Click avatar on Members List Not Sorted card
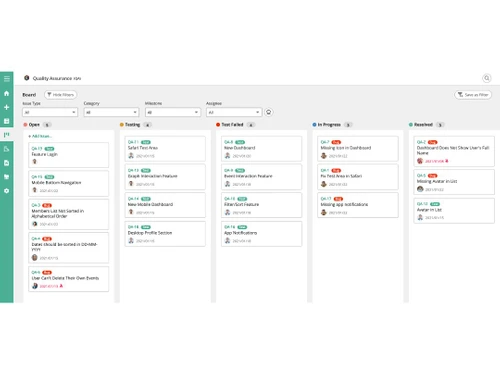 tap(35, 224)
